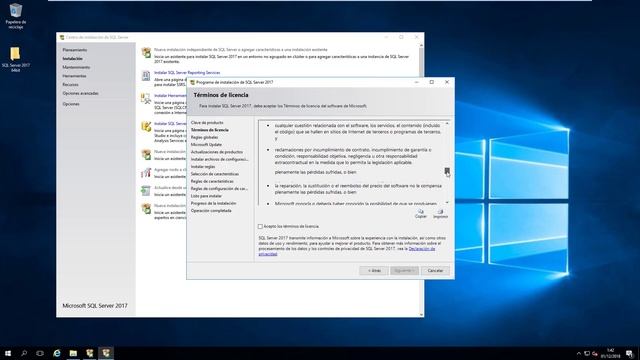Open Herramientas in Installation Center sidebar
This screenshot has height=360, width=640.
click(x=74, y=76)
